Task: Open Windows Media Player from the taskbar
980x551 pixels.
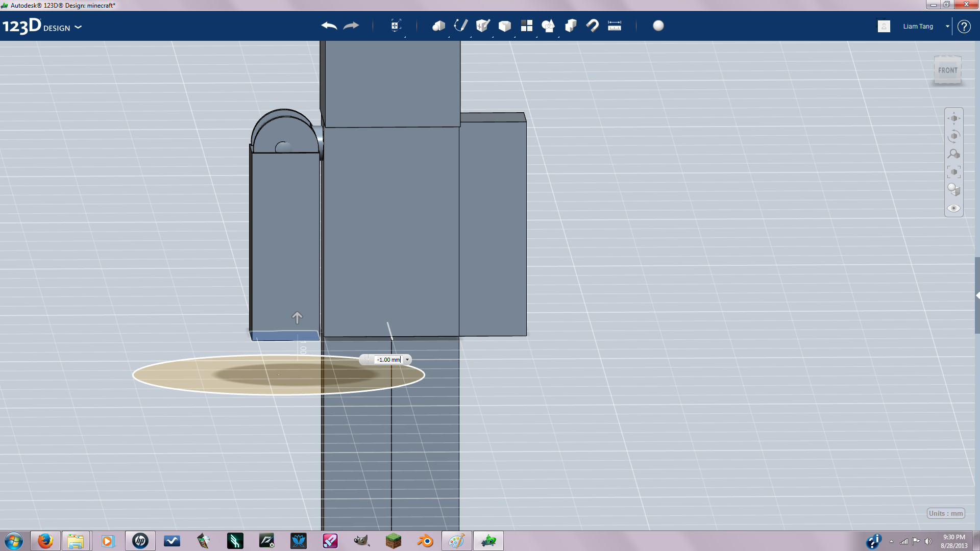Action: [108, 541]
